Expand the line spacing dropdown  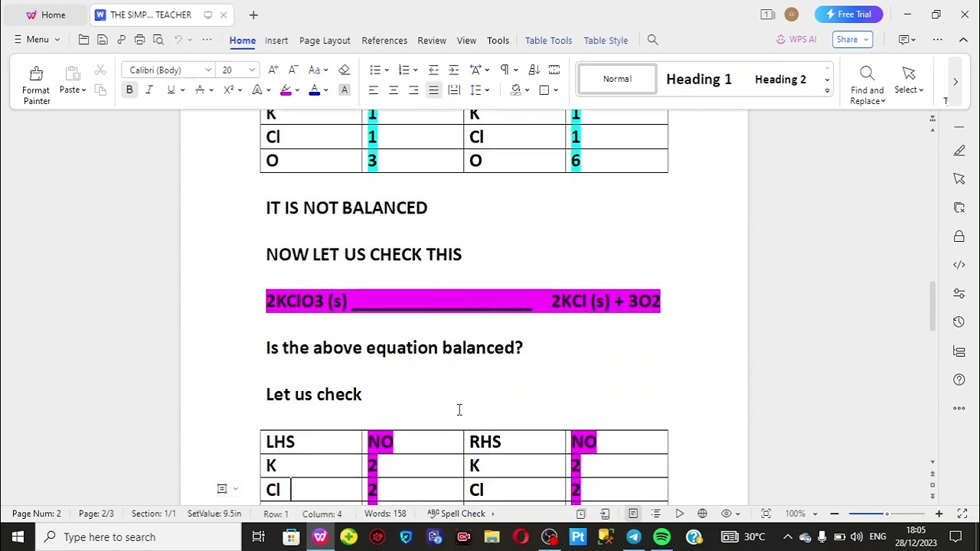(487, 90)
